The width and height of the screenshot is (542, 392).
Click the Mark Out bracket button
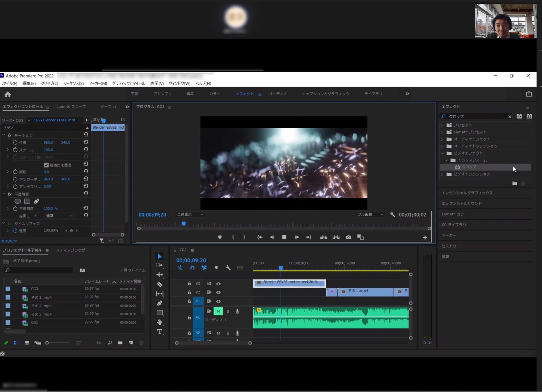click(x=244, y=237)
